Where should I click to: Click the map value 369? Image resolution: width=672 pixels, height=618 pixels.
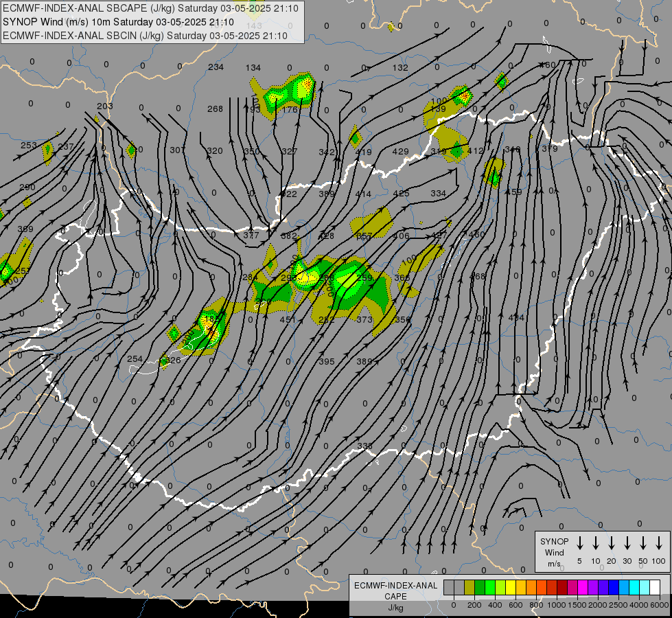tap(25, 229)
